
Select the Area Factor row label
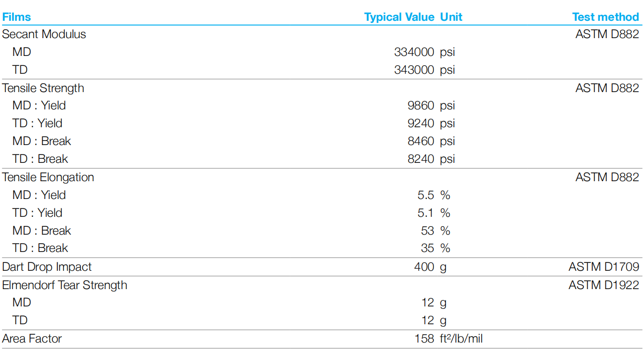click(32, 339)
